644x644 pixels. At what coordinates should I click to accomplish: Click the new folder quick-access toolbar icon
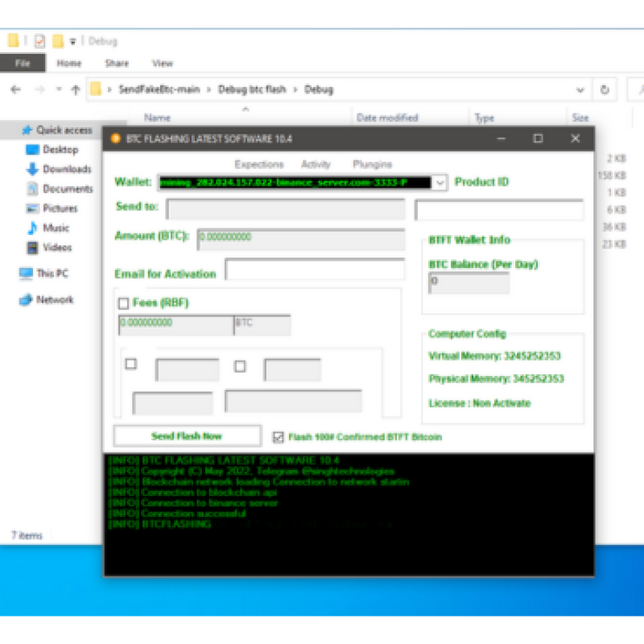pyautogui.click(x=58, y=41)
